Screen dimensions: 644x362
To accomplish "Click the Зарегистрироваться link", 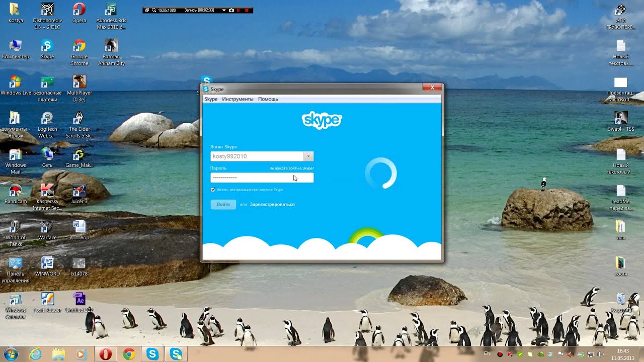I will [x=272, y=205].
